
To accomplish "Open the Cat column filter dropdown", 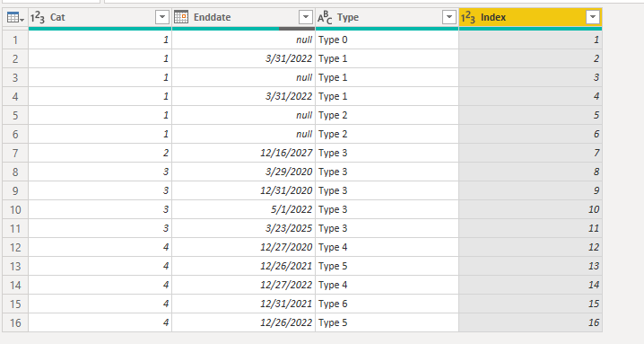I will (162, 17).
